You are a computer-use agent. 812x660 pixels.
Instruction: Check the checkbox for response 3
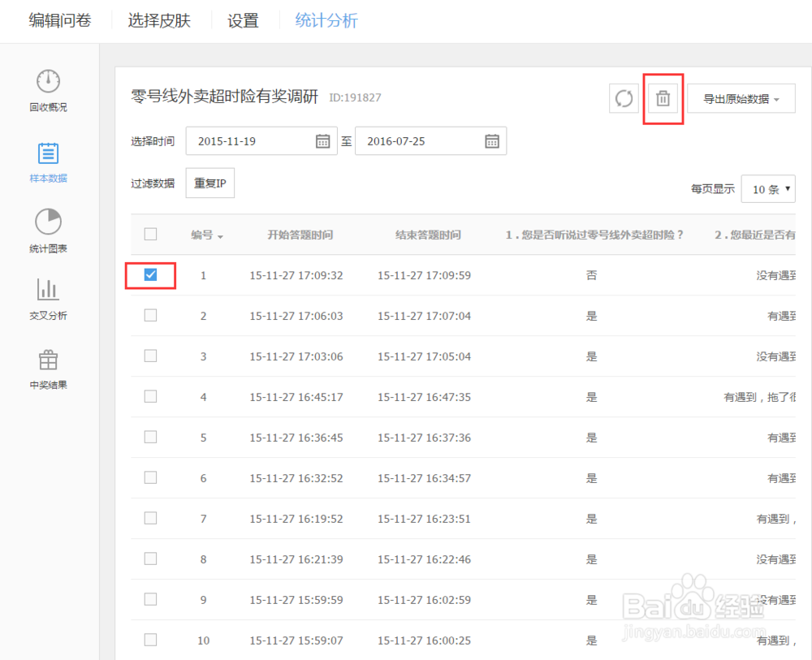point(150,356)
